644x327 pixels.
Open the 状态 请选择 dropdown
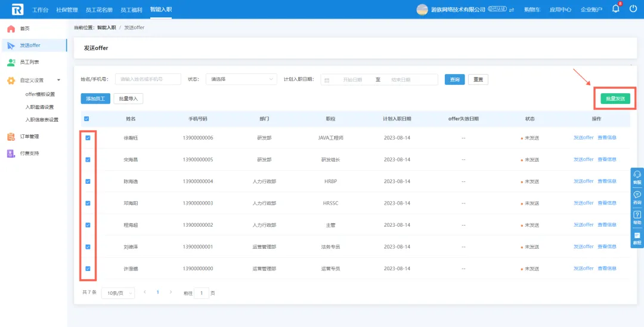pos(241,79)
